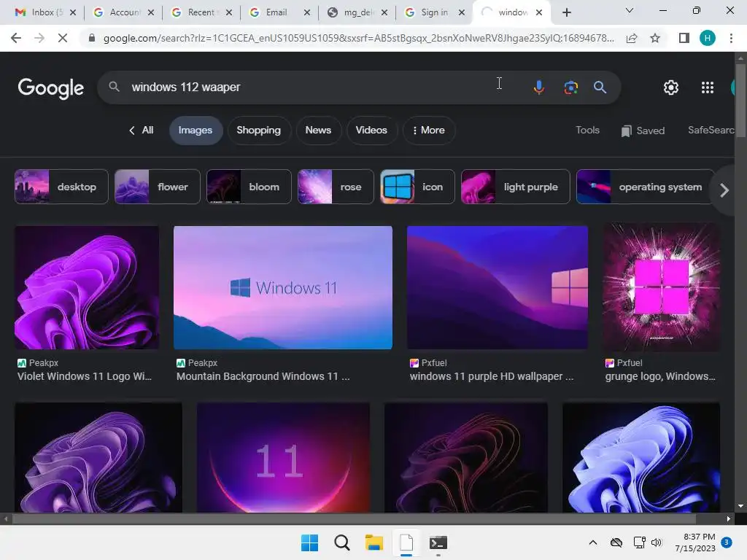Image resolution: width=747 pixels, height=560 pixels.
Task: Close the Sign in tab
Action: click(461, 12)
